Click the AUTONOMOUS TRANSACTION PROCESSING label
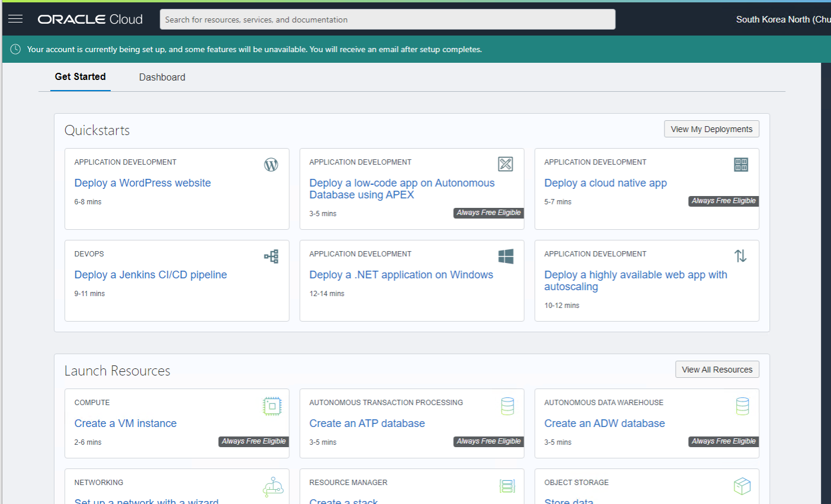Screen dimensions: 831x504 386,403
